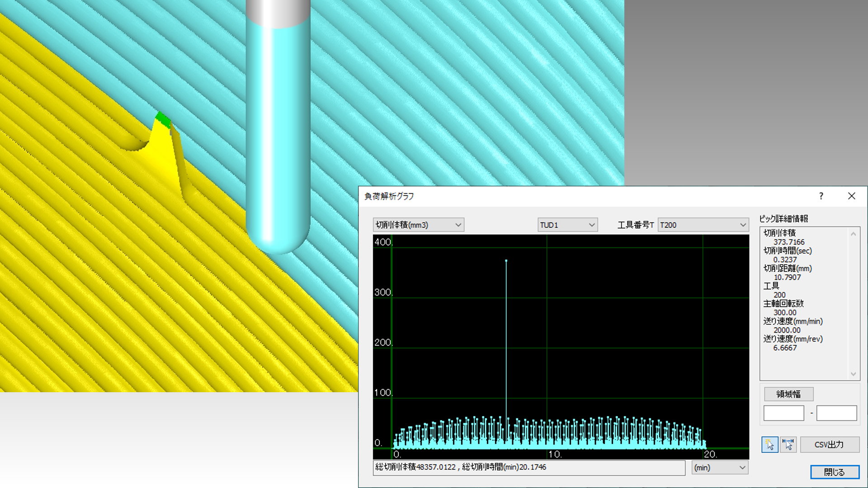
Task: Open the tool number T200 dropdown
Action: pos(703,225)
